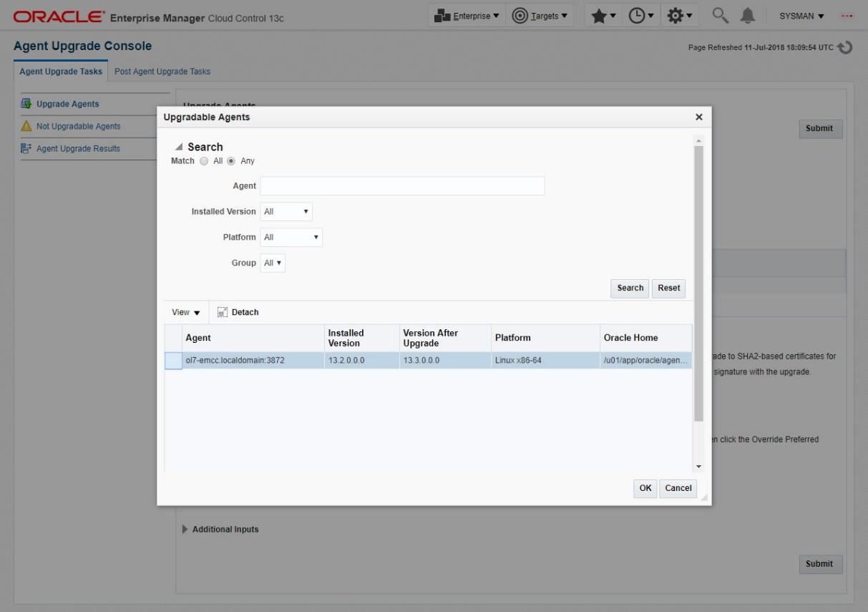Open Agent Upgrade Results in sidebar
This screenshot has width=868, height=612.
coord(79,149)
